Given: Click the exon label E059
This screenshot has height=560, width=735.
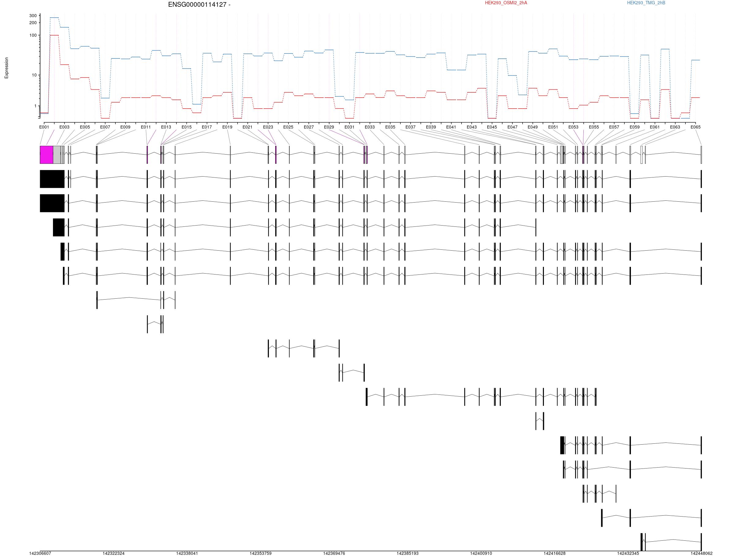Looking at the screenshot, I should pos(635,127).
